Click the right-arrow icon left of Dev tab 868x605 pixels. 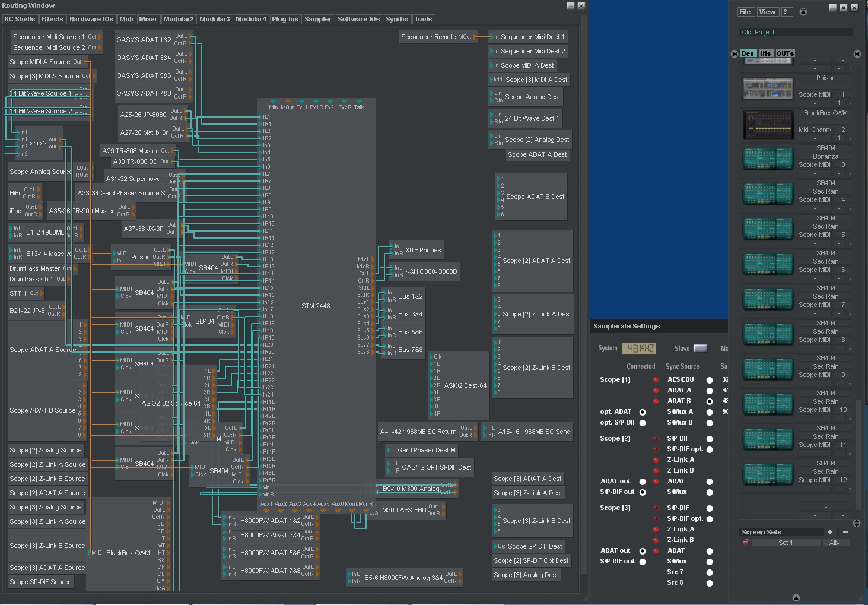coord(735,54)
